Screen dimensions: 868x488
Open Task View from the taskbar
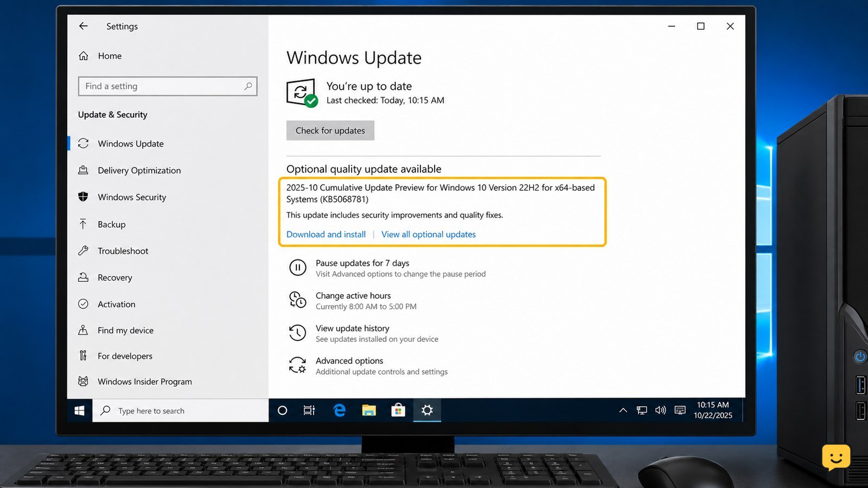tap(309, 410)
